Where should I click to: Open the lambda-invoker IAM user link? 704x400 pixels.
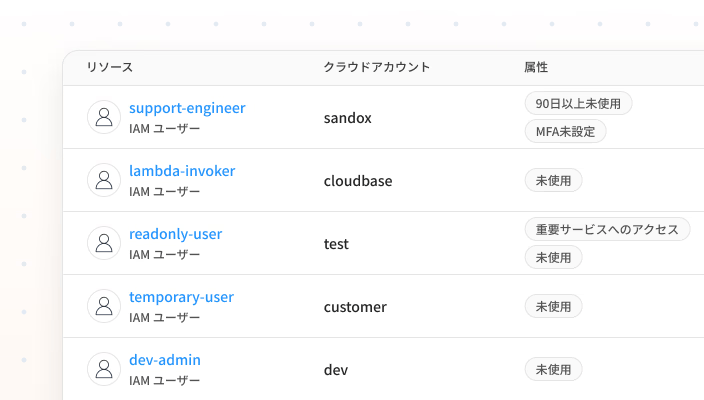click(x=182, y=171)
